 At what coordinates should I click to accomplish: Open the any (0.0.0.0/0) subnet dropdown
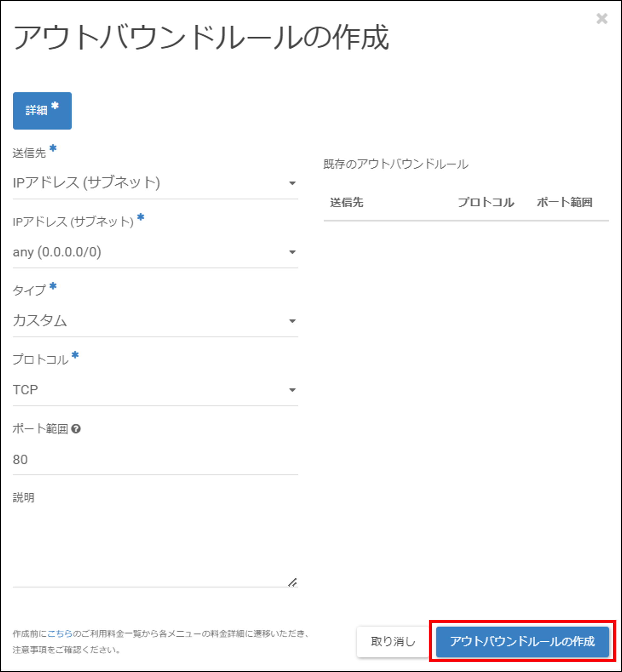[x=155, y=252]
